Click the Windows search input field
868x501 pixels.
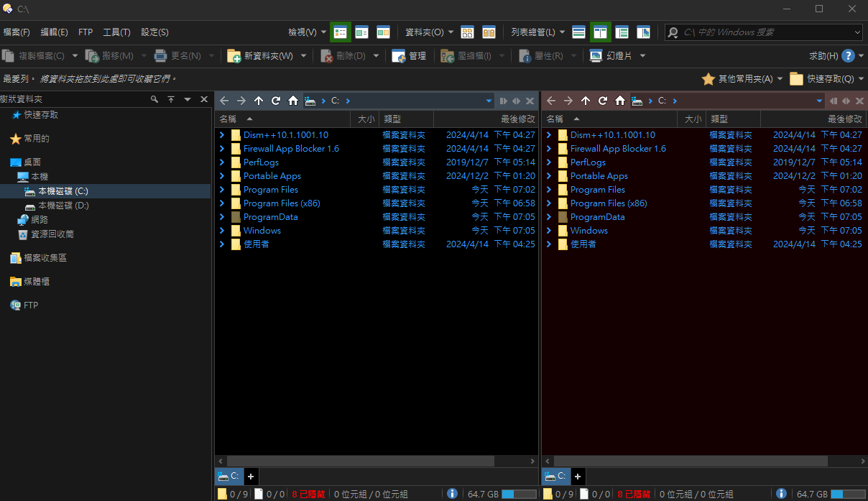(762, 32)
